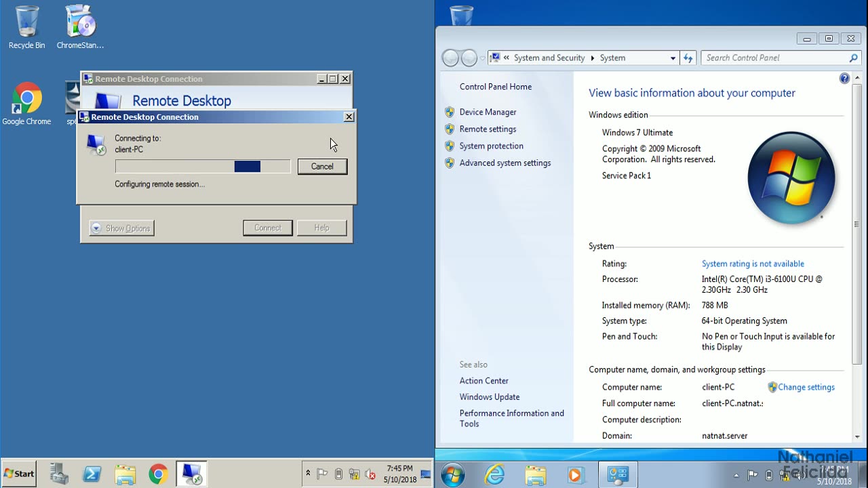Image resolution: width=868 pixels, height=488 pixels.
Task: Select System and Security breadcrumb
Action: click(549, 58)
